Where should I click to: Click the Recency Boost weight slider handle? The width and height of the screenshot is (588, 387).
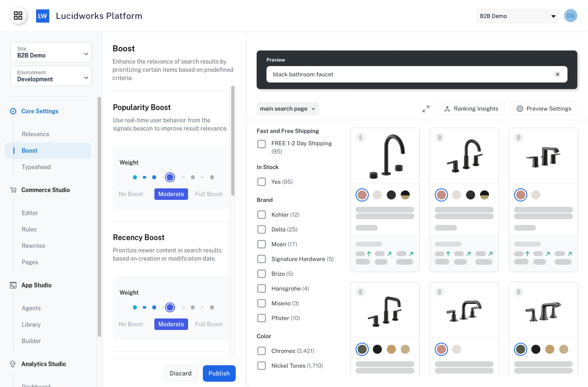point(170,307)
